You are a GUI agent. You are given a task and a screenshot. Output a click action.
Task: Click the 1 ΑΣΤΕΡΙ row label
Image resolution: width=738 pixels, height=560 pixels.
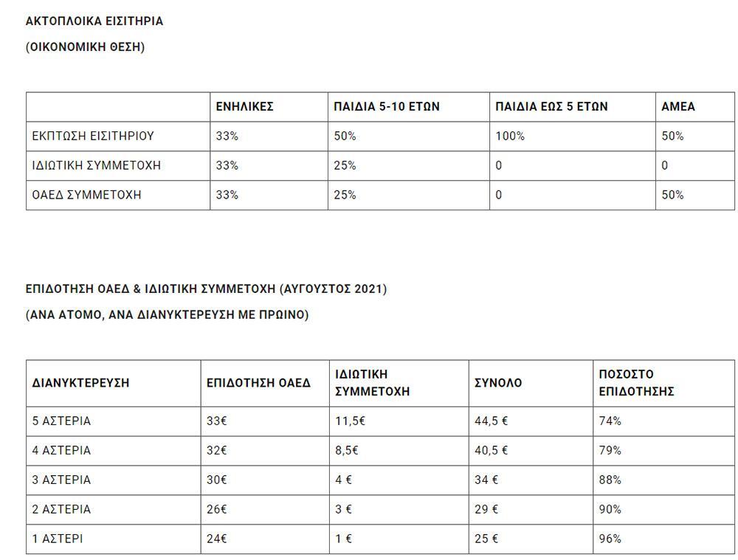[x=58, y=539]
